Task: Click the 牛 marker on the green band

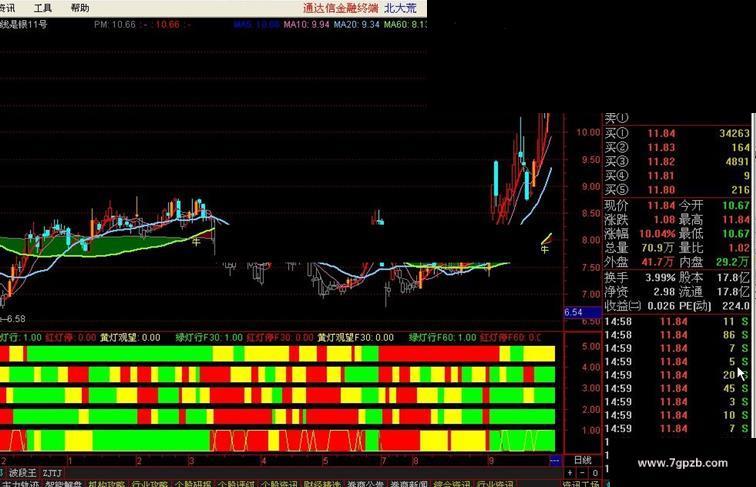Action: (196, 241)
